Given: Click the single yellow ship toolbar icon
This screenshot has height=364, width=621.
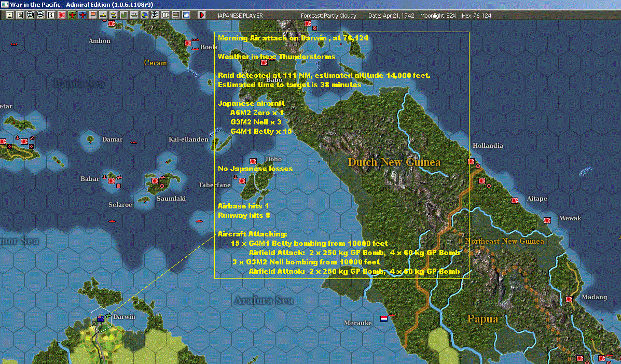Looking at the screenshot, I should coord(103,15).
